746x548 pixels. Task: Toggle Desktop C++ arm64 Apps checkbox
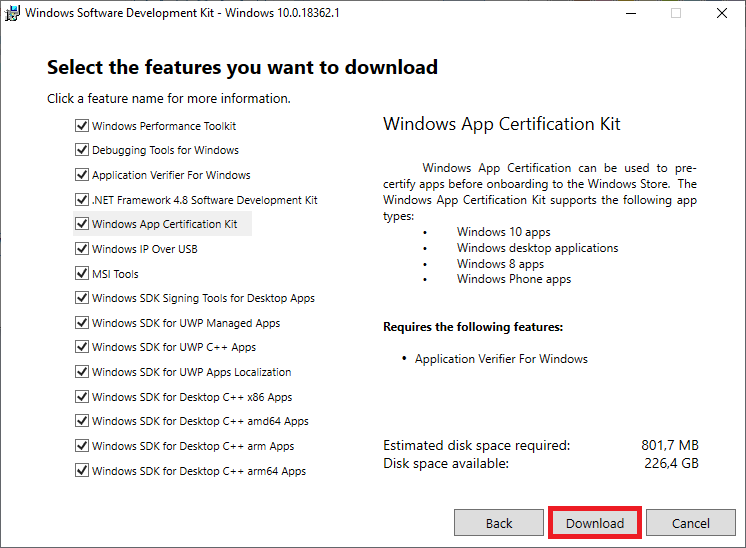[x=82, y=471]
